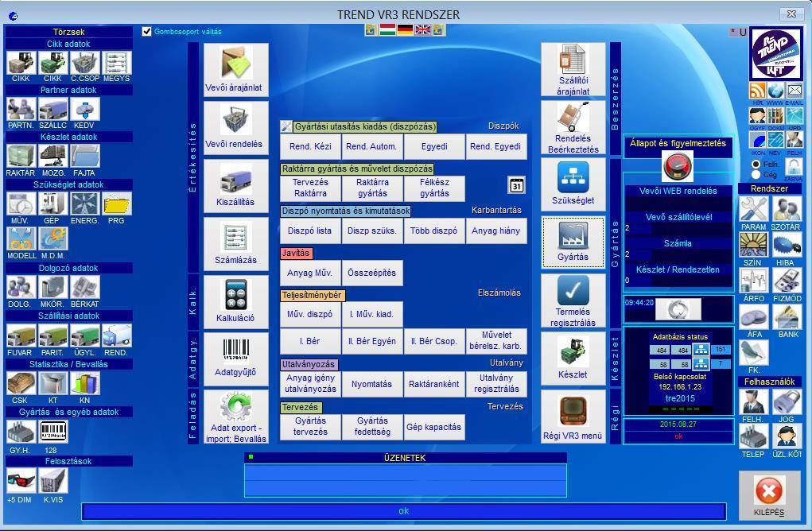Viewport: 812px width, 531px height.
Task: Open the MÜV. operations icon
Action: pos(21,204)
